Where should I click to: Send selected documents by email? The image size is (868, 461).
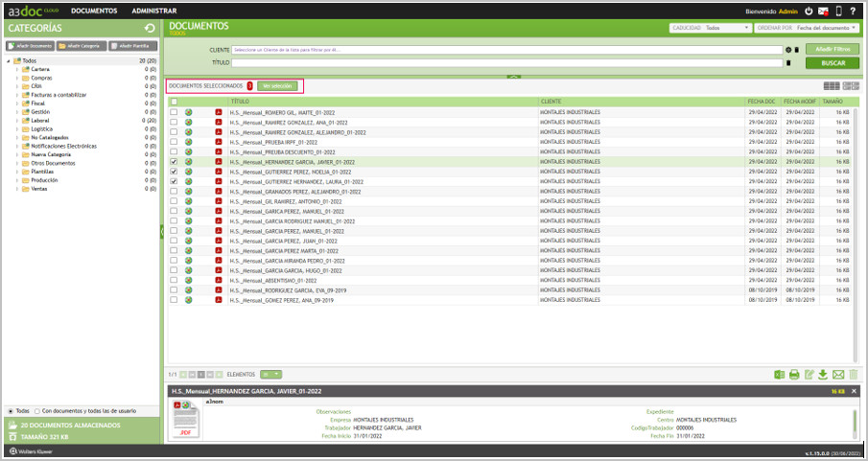(x=838, y=374)
